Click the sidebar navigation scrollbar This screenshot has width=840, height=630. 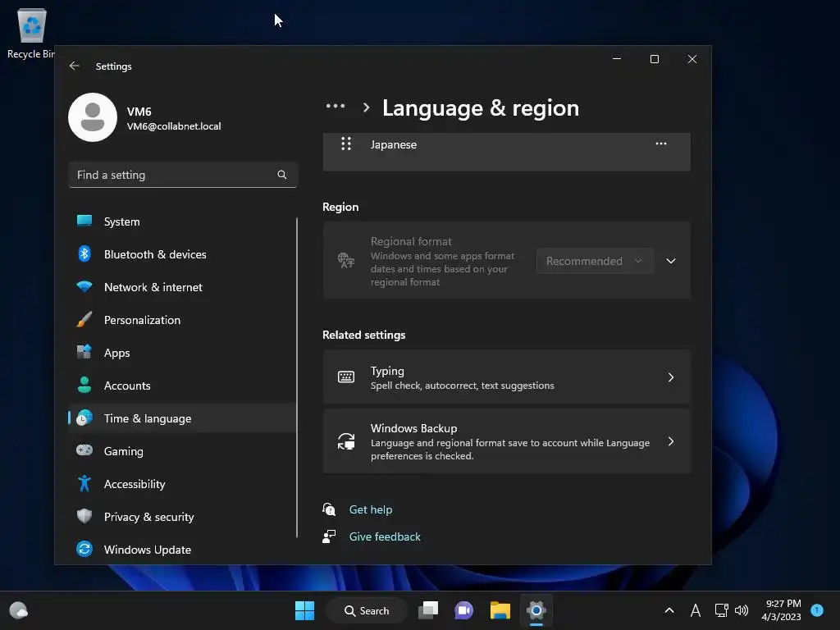click(x=297, y=377)
